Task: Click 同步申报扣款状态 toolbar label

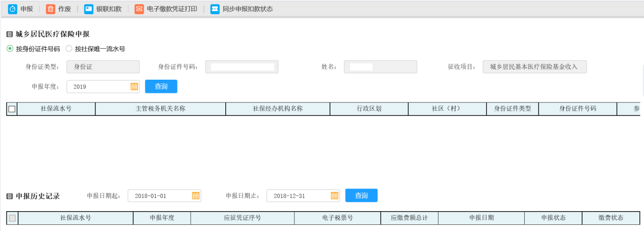Action: [248, 9]
